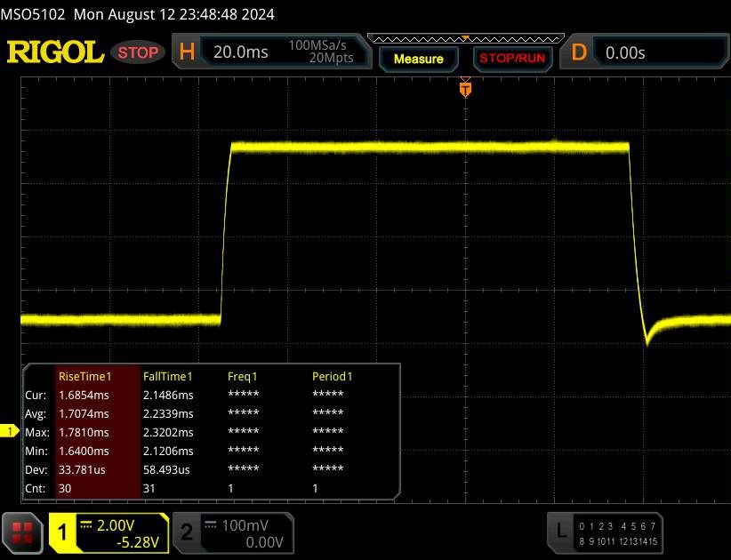Open the Measure menu
The image size is (731, 560).
(x=418, y=60)
